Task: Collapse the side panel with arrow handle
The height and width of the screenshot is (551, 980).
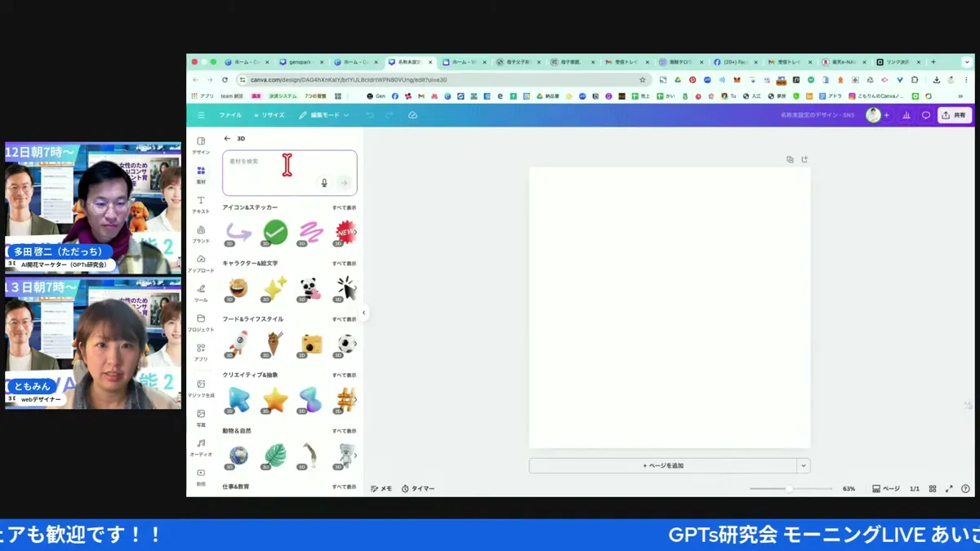Action: coord(364,313)
